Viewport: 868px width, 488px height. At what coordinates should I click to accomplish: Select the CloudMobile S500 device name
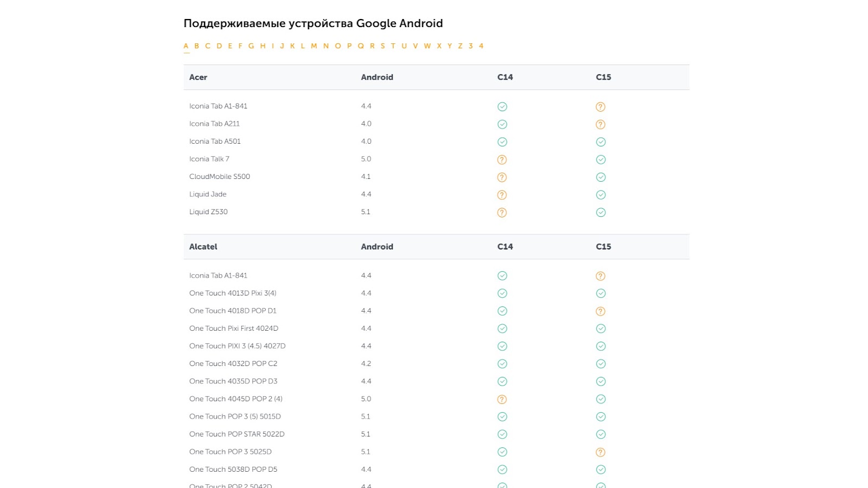click(x=220, y=177)
